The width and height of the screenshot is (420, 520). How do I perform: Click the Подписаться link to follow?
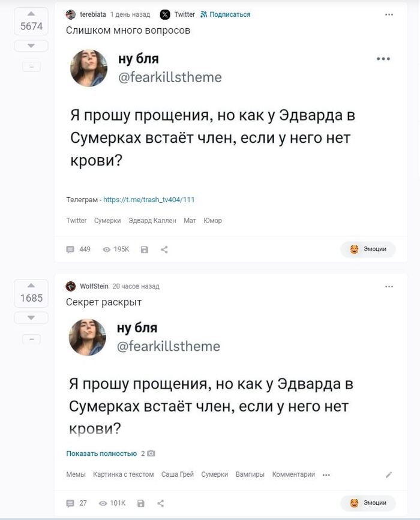229,13
